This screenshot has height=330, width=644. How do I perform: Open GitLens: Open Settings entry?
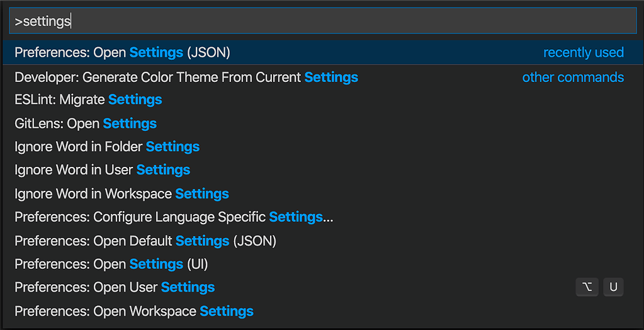coord(322,123)
